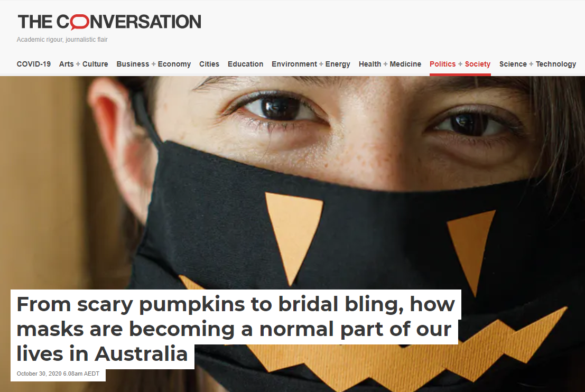Select the Education menu item
Screen dimensions: 585x392
(246, 64)
